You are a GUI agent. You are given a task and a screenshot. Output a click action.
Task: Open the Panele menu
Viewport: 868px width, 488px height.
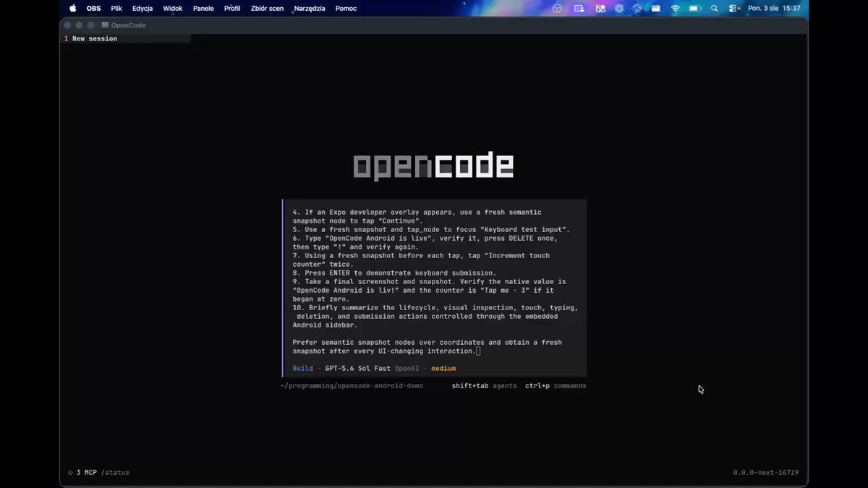coord(203,9)
